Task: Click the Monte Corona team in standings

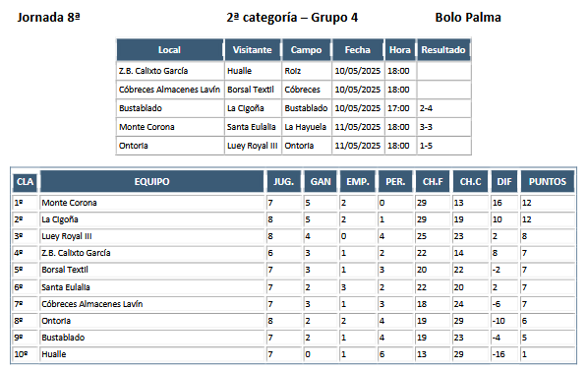Action: click(70, 203)
